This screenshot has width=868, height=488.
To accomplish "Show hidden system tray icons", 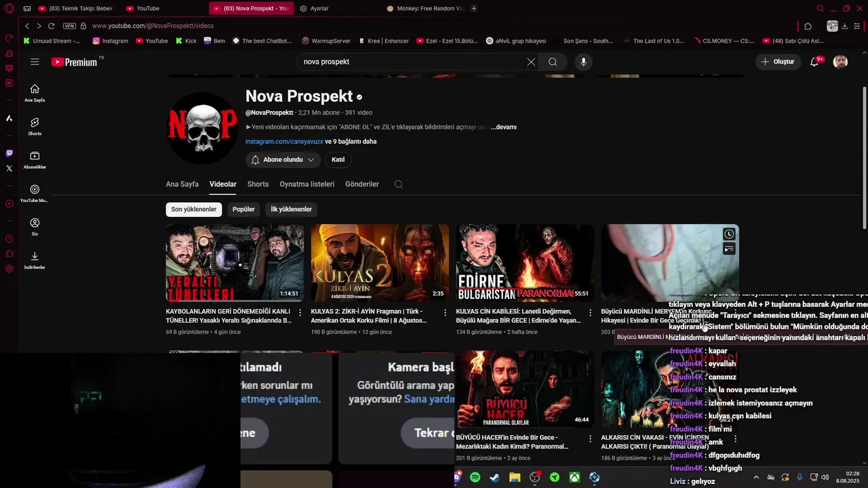I will [x=756, y=478].
